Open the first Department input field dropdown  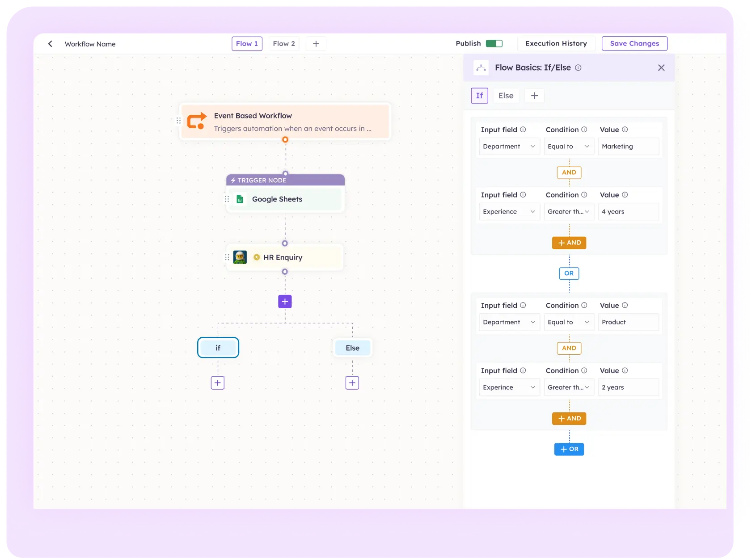(509, 147)
